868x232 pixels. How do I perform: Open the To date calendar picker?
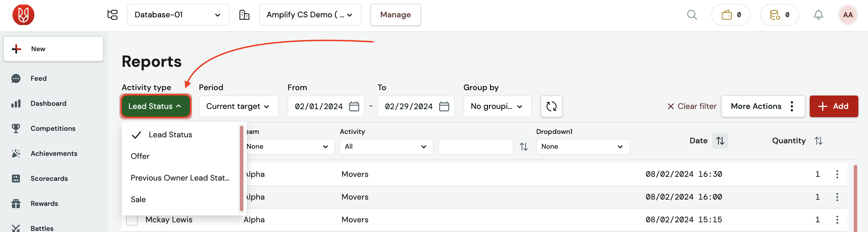click(444, 107)
